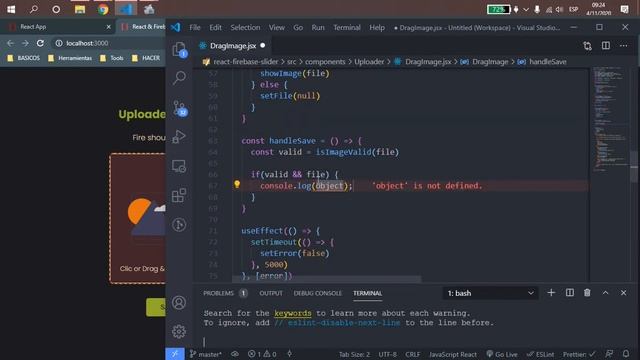Click the remote window indicator in status bar
This screenshot has width=640, height=360.
175,354
